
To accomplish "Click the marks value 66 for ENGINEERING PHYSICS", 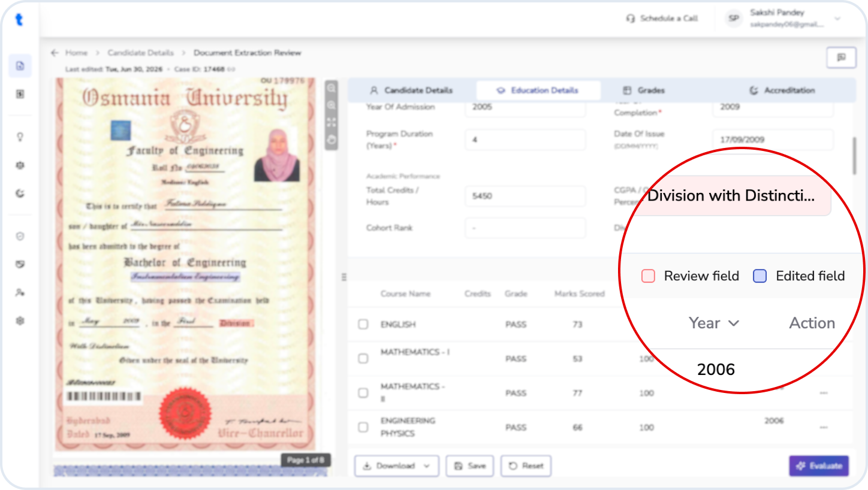I will click(x=578, y=427).
